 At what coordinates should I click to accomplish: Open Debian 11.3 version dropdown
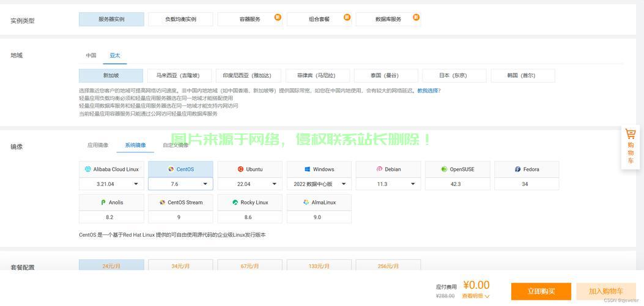[x=388, y=184]
